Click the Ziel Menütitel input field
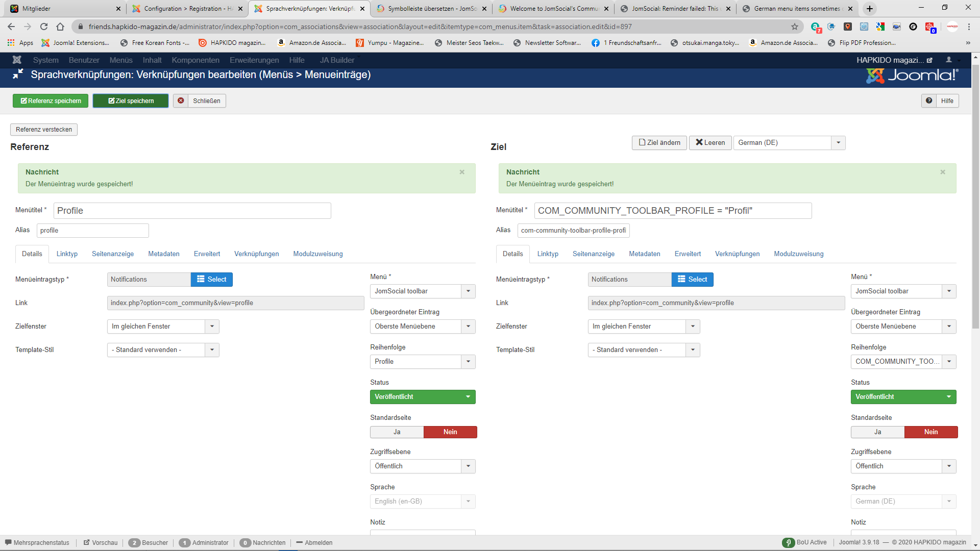The height and width of the screenshot is (551, 980). coord(672,211)
